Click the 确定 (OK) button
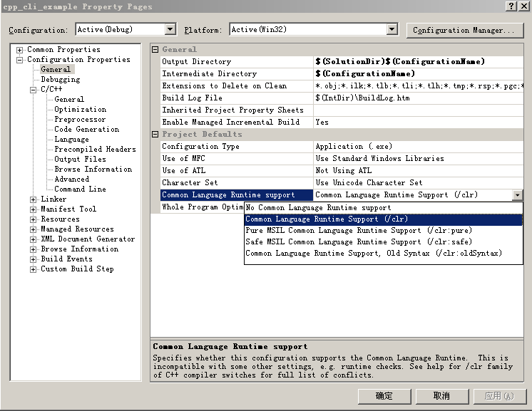This screenshot has width=532, height=411. (x=384, y=395)
